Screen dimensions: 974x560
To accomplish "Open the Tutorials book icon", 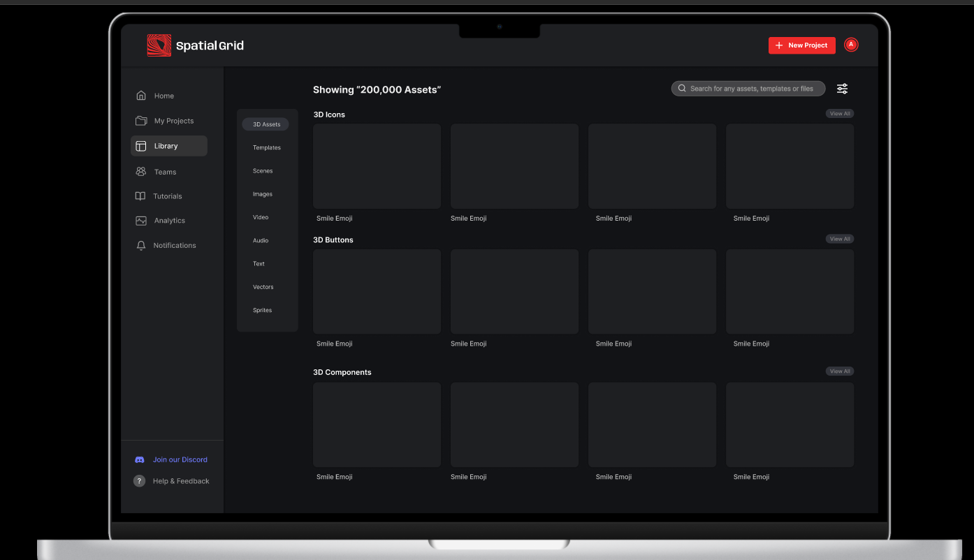I will [x=140, y=196].
